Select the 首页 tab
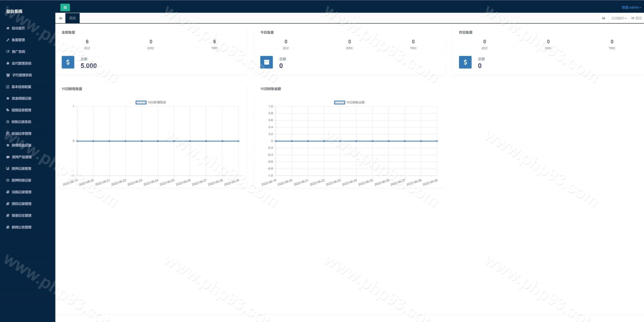This screenshot has width=644, height=322. (72, 18)
